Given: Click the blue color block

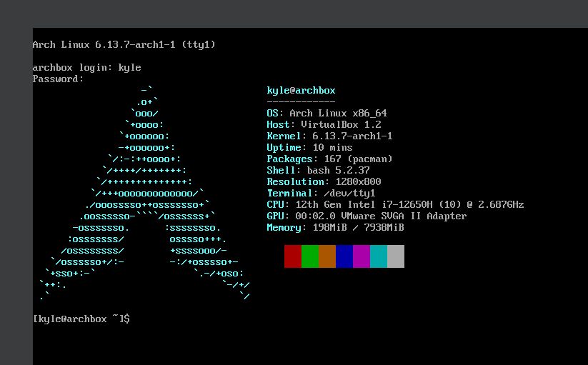Looking at the screenshot, I should [x=344, y=256].
